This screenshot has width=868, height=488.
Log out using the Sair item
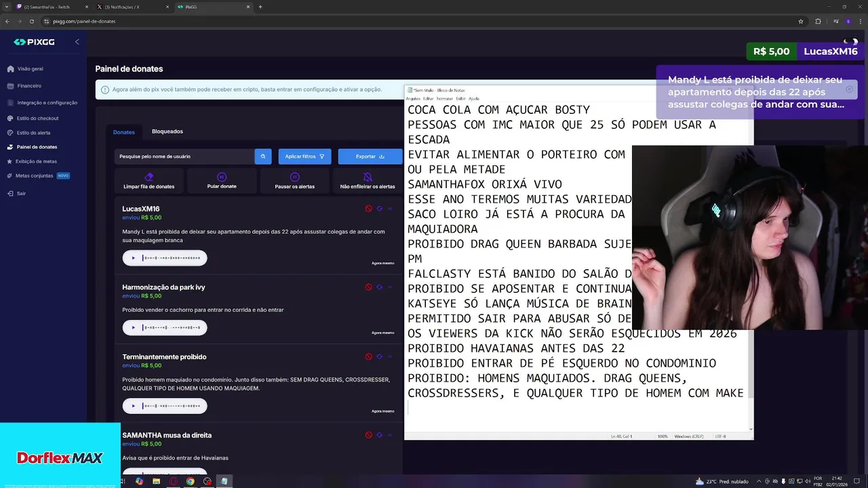coord(16,193)
